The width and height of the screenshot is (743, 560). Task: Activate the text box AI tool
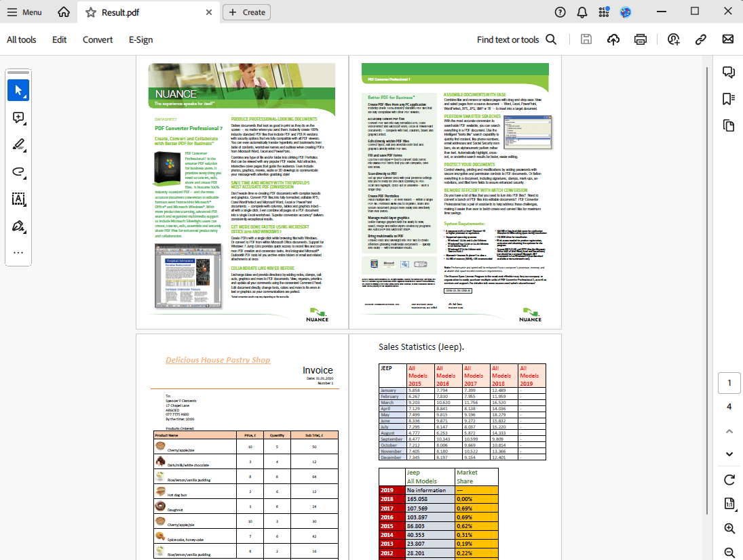click(18, 199)
